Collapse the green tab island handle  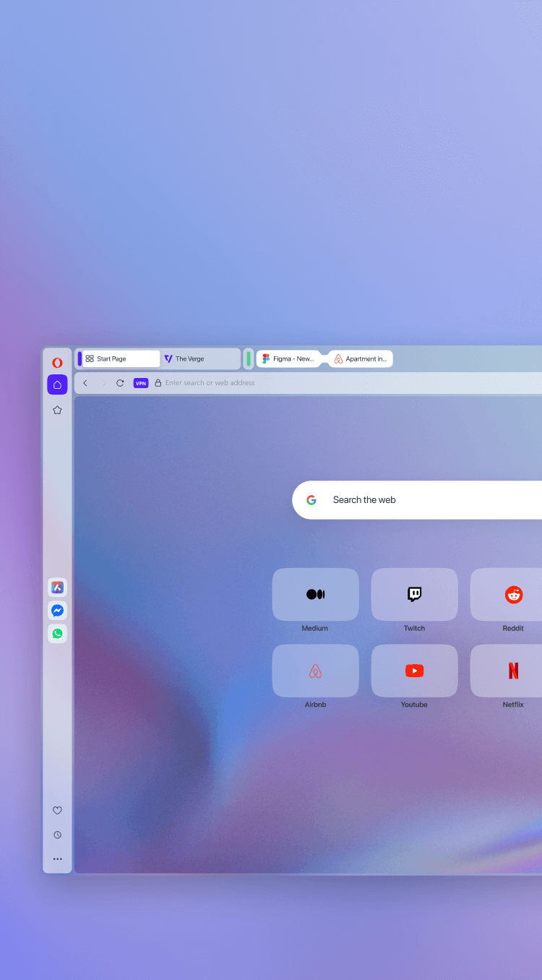point(249,358)
